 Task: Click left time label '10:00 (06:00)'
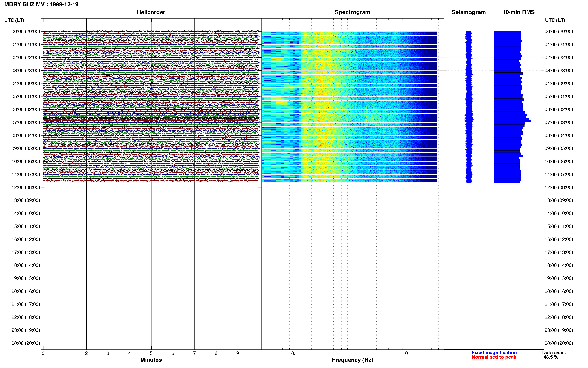click(x=26, y=161)
